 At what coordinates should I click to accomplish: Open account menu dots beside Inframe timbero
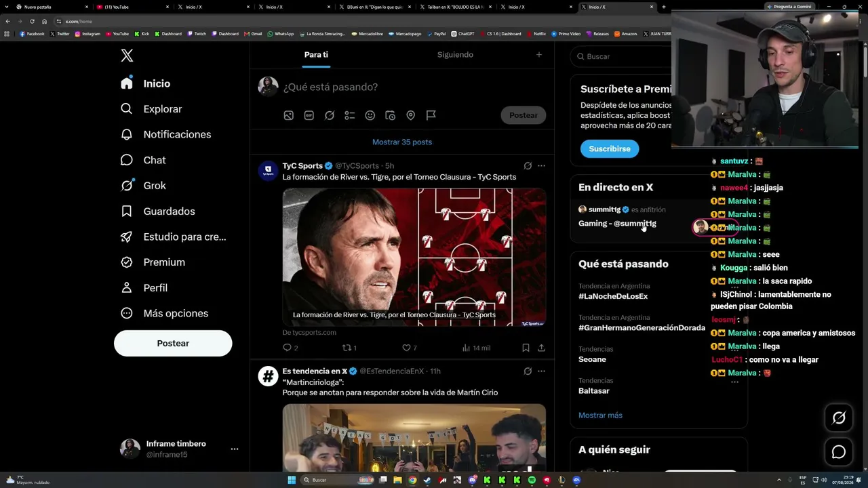(x=235, y=449)
